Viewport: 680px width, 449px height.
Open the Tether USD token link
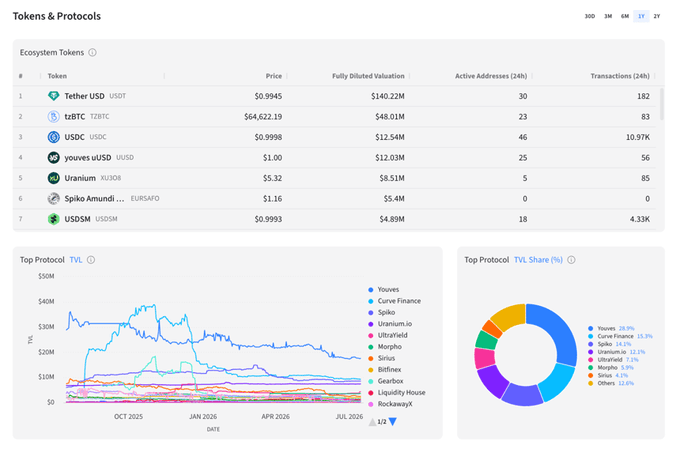click(84, 96)
